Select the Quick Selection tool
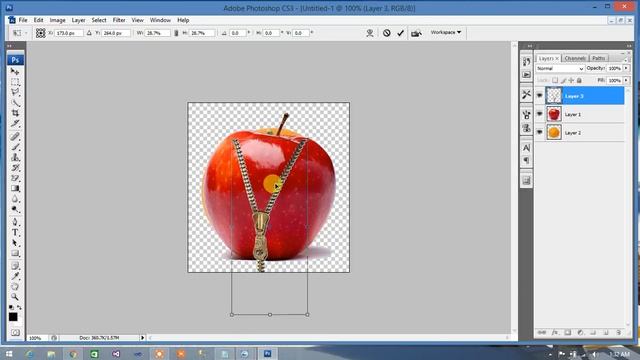The width and height of the screenshot is (640, 360). (x=15, y=102)
